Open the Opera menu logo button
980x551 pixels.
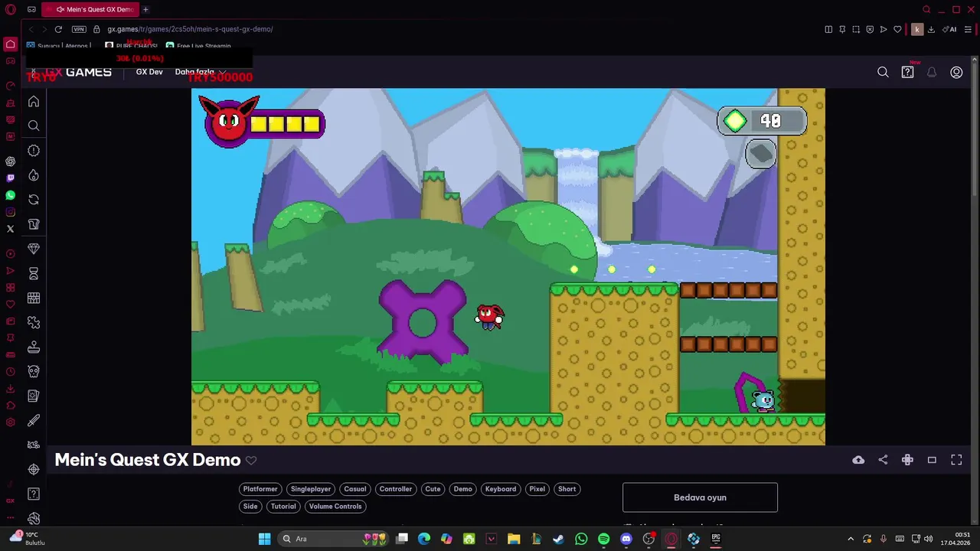11,9
